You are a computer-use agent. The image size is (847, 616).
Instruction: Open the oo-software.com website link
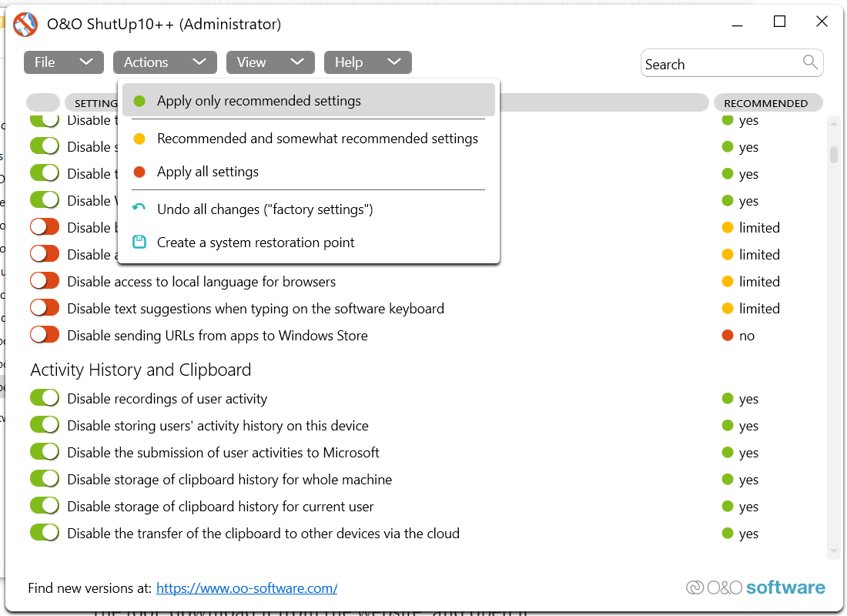(246, 588)
